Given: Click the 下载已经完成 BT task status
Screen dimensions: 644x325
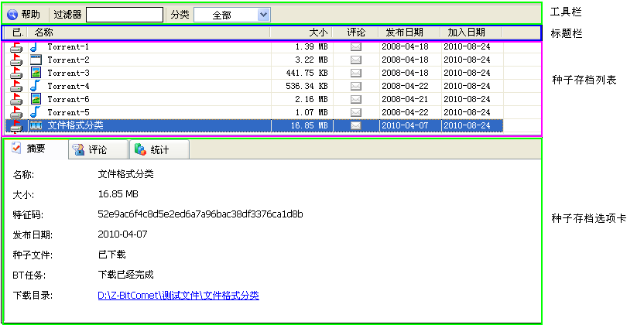Looking at the screenshot, I should click(125, 275).
